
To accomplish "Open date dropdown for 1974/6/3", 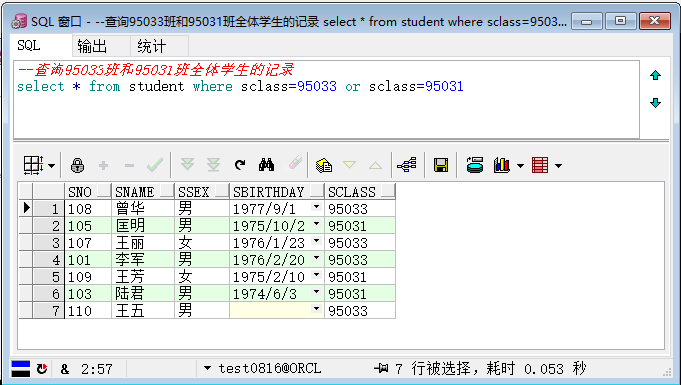I will [316, 292].
